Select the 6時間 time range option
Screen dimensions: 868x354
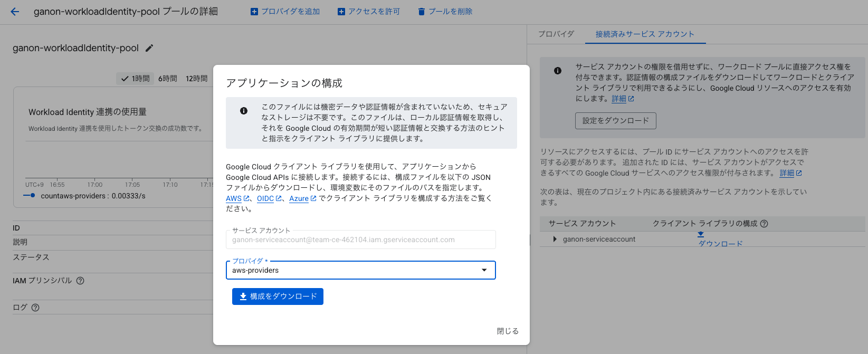167,79
